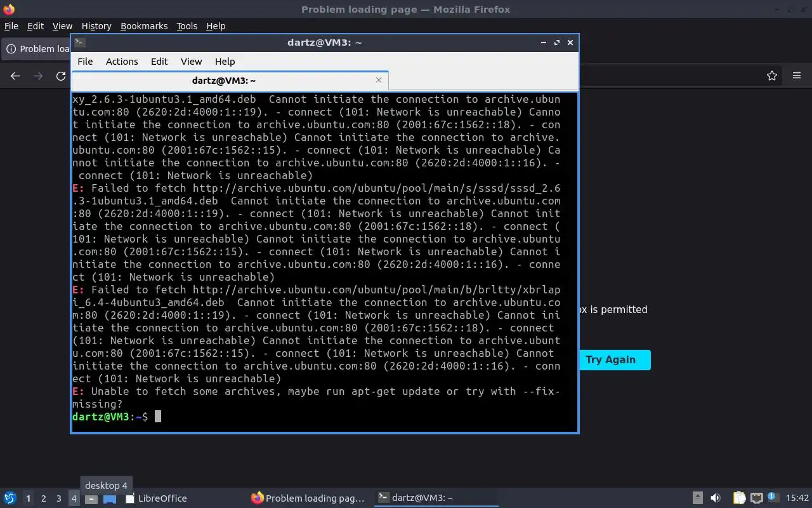Open the terminal Edit menu

tap(159, 62)
